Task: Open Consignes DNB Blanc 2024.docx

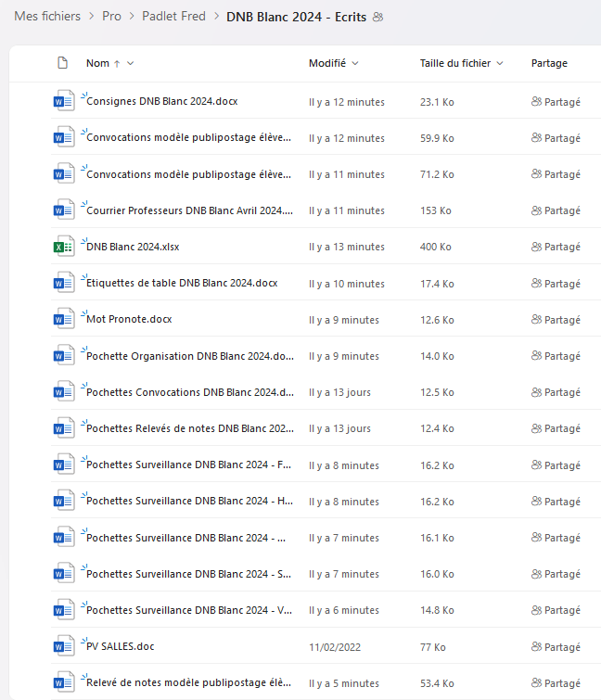Action: (x=162, y=101)
